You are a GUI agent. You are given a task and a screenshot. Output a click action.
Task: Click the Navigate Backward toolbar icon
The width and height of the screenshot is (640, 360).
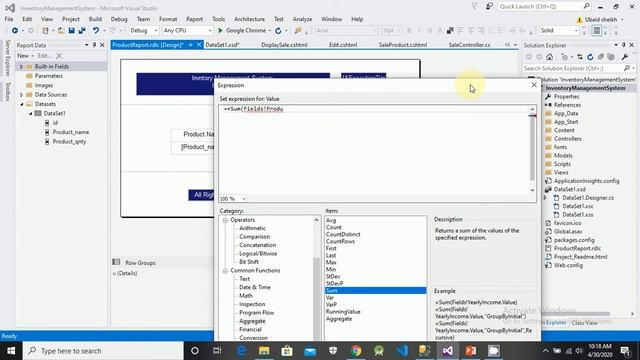14,31
